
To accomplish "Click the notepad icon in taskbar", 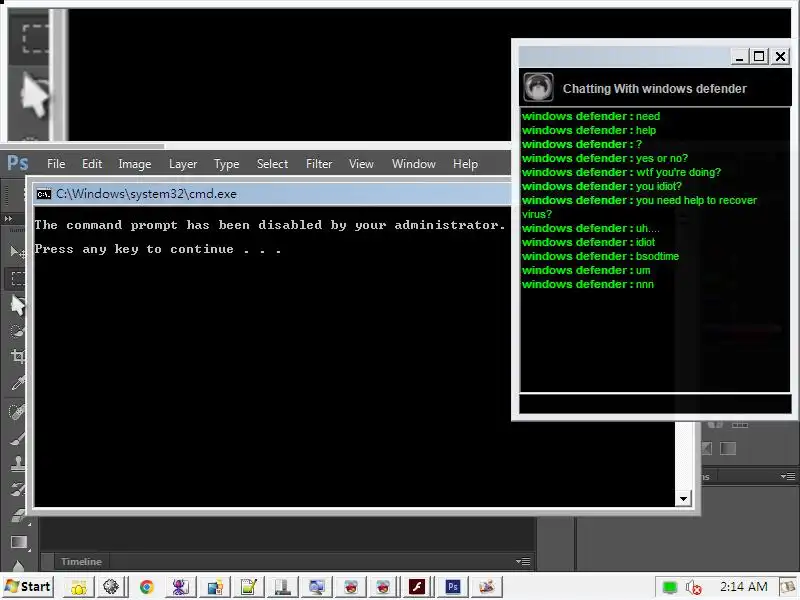I will coord(248,587).
